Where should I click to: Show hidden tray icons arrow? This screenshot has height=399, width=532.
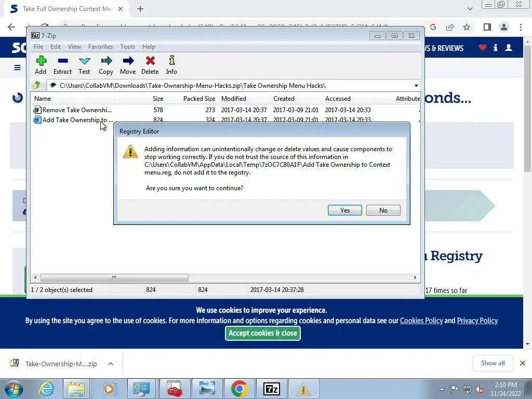pyautogui.click(x=442, y=389)
